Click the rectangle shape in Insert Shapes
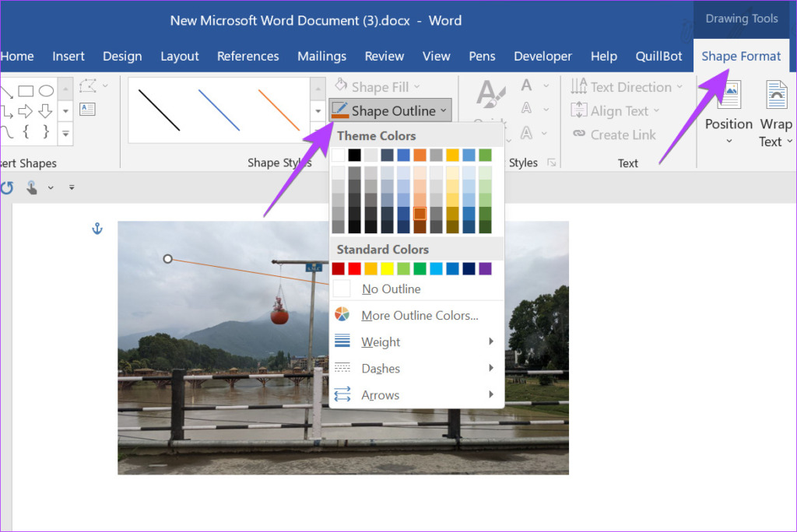 coord(26,91)
